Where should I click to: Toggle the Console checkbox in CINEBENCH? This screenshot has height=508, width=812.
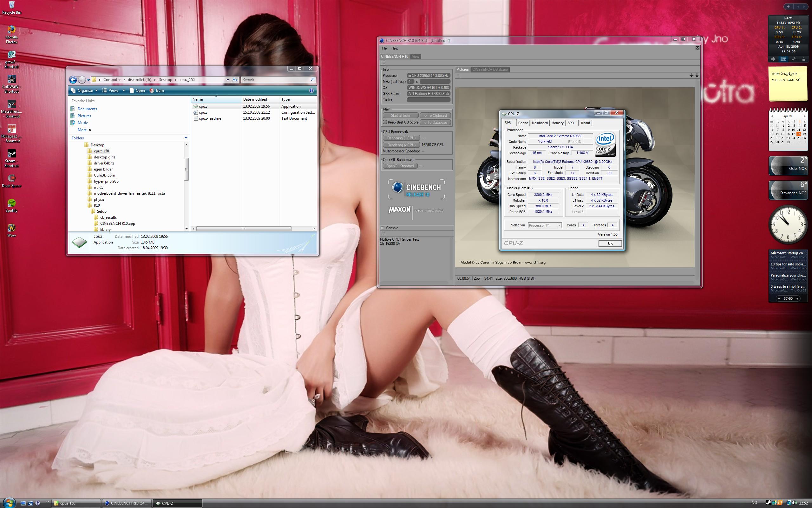click(x=383, y=228)
